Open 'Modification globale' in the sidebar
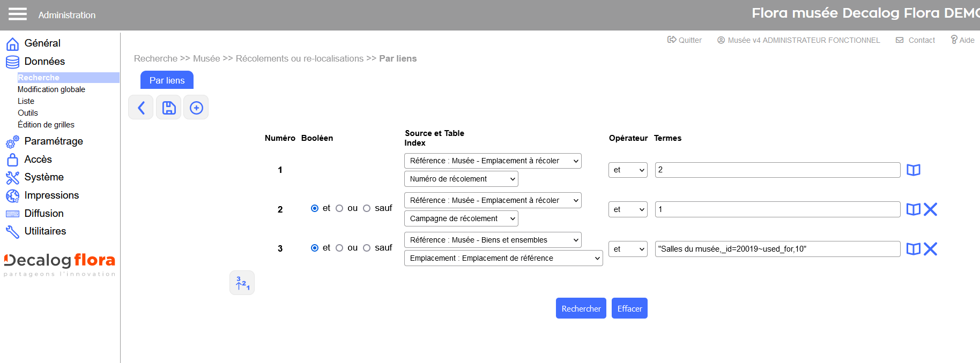Viewport: 980px width, 363px height. click(51, 89)
